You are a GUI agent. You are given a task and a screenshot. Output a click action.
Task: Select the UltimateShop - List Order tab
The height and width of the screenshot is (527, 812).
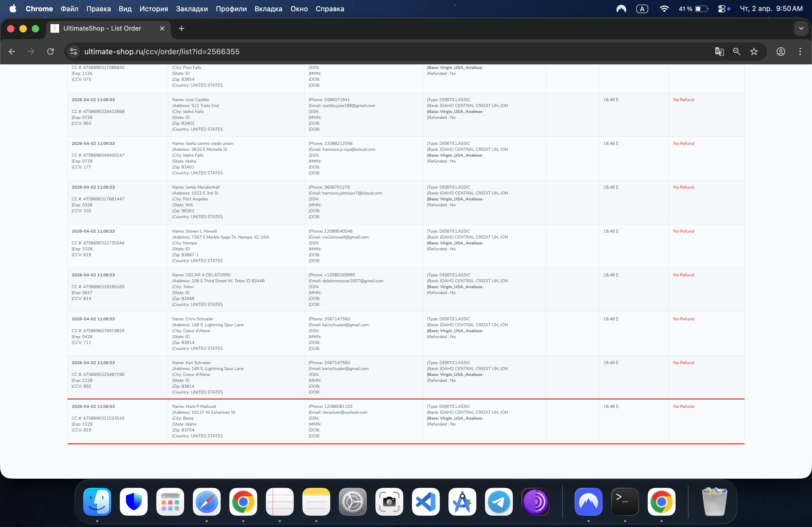(x=108, y=29)
